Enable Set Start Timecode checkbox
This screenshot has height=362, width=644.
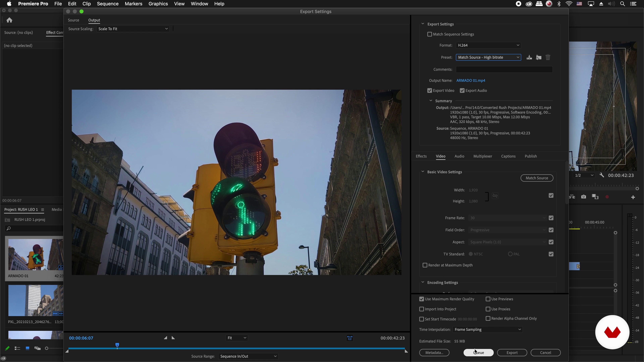click(421, 319)
